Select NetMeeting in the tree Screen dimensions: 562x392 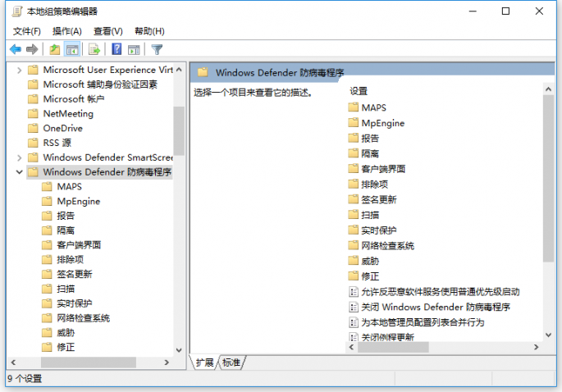(x=68, y=114)
